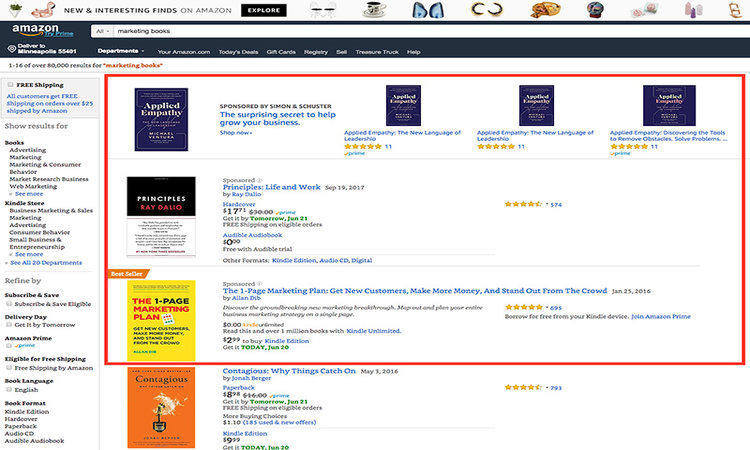Click 185 used & new offers link
Viewport: 750px width, 450px height.
point(279,422)
